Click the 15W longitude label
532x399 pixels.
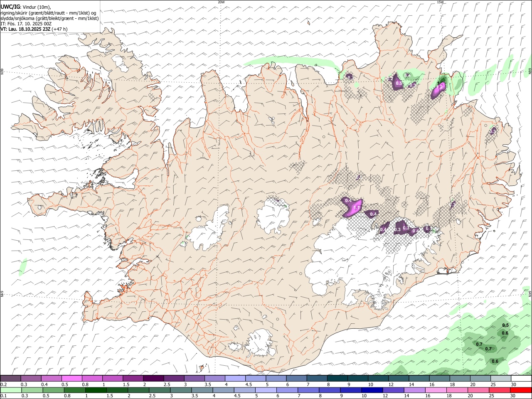point(440,2)
